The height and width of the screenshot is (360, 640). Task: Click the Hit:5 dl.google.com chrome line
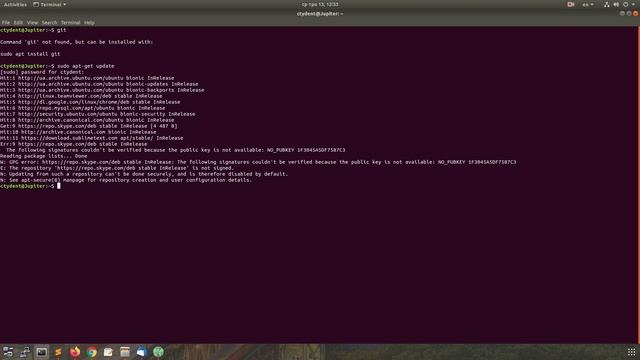click(x=90, y=102)
